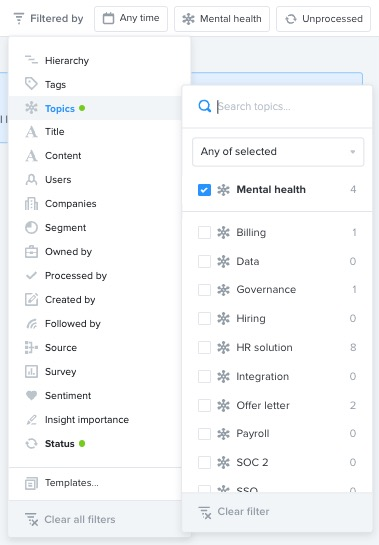379x545 pixels.
Task: Click the Source connector icon
Action: 31,347
